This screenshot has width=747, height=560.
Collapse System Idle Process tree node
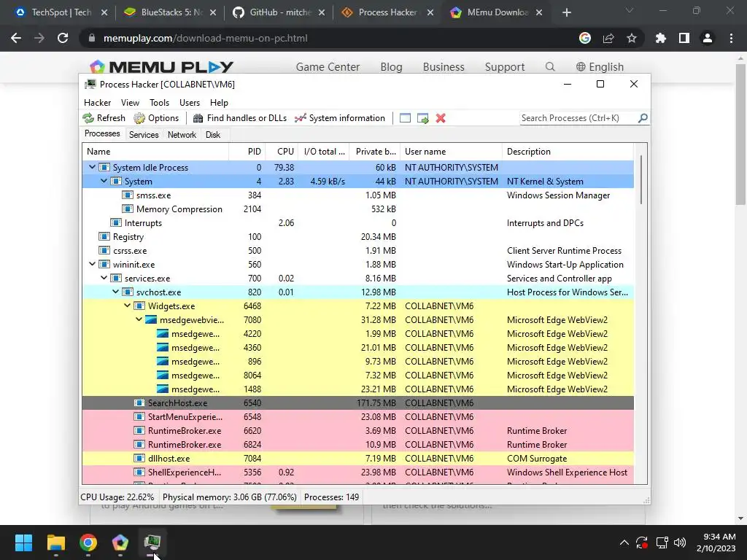(x=92, y=167)
